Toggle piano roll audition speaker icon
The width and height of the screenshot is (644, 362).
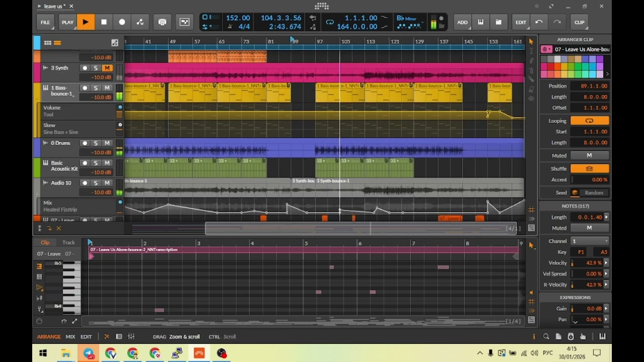coord(531,292)
